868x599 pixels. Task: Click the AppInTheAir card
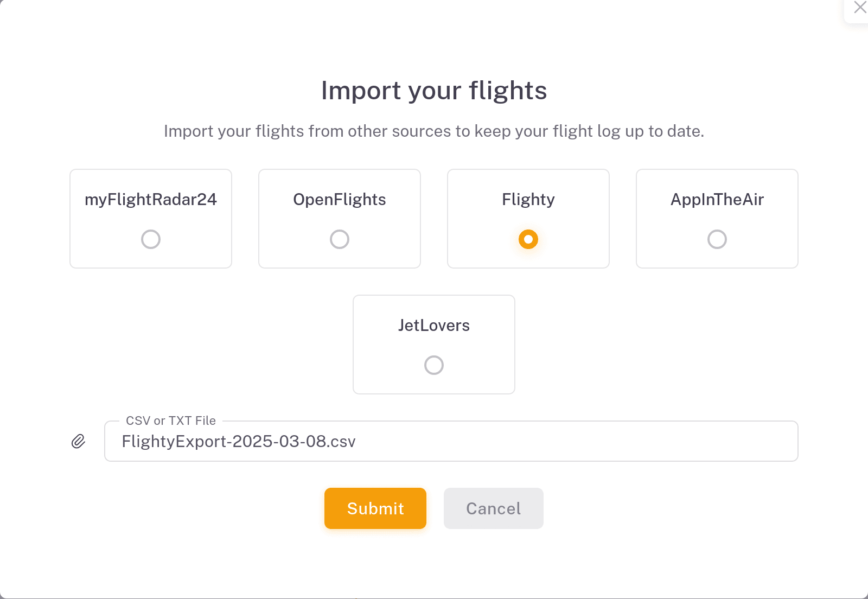pyautogui.click(x=717, y=219)
